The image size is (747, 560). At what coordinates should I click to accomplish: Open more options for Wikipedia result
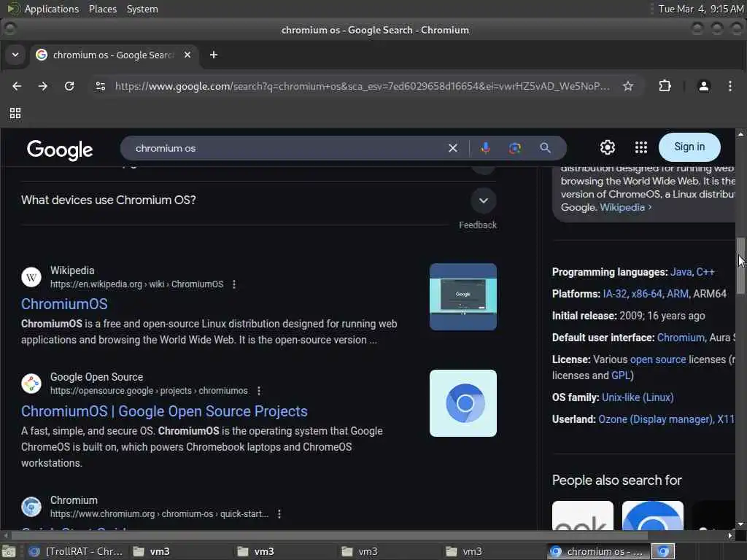[x=234, y=284]
